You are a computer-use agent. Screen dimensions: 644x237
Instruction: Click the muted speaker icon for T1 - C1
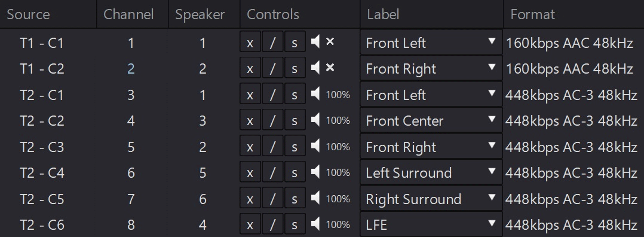[x=315, y=41]
